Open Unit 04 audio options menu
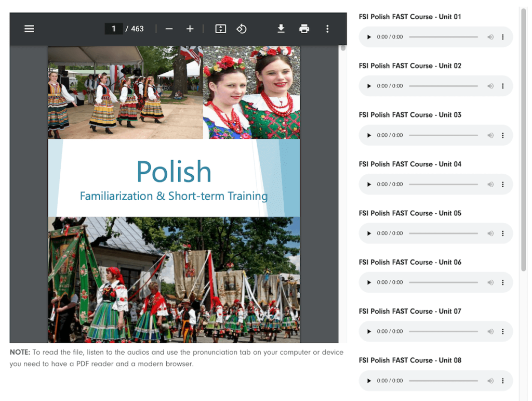The image size is (532, 401). click(503, 184)
